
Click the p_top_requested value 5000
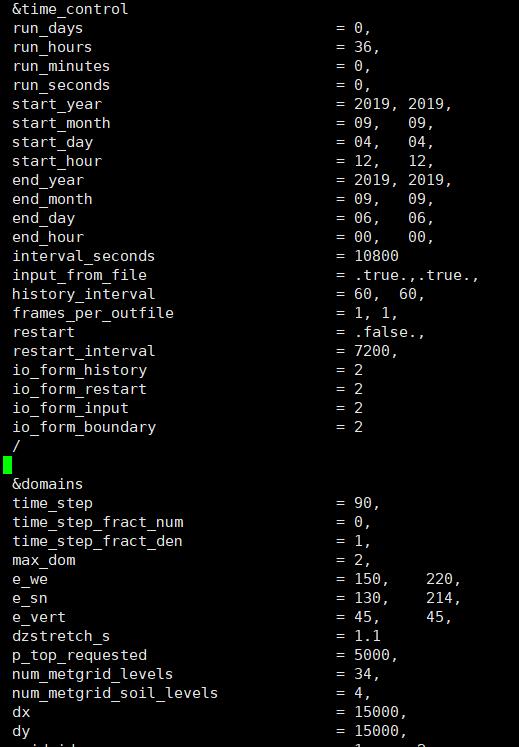coord(372,655)
